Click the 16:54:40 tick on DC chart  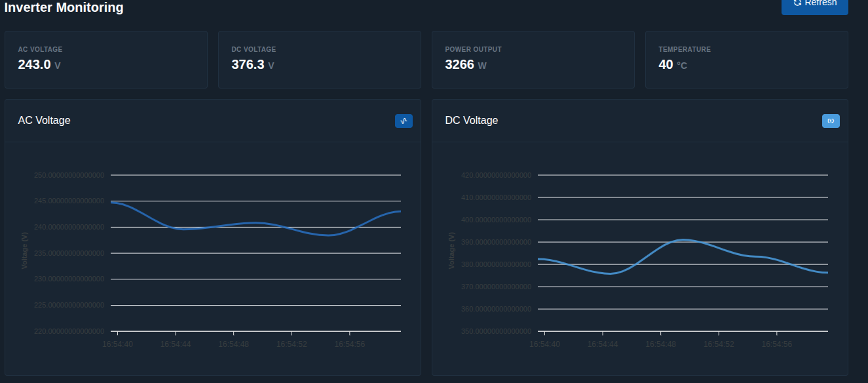coord(544,344)
